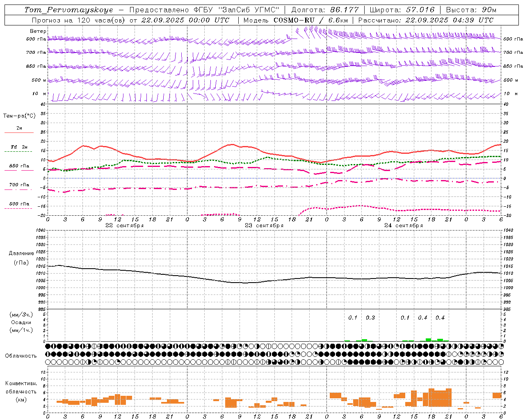Click the (мм/1ч.) precipitation unit label
This screenshot has width=525, height=420.
tap(21, 330)
